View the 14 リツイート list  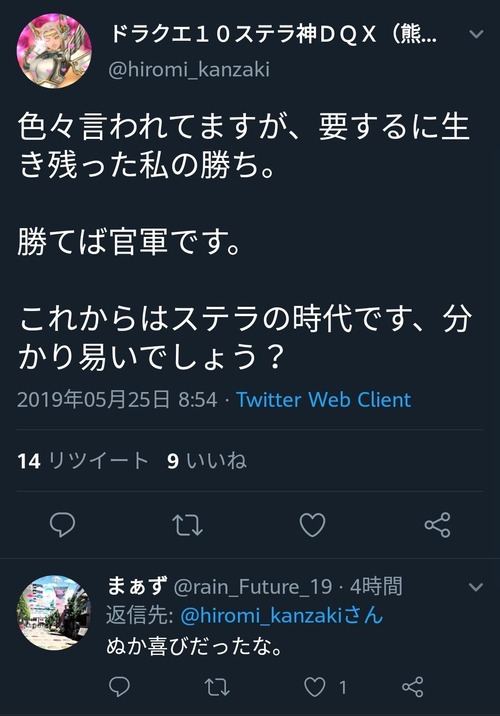83,461
